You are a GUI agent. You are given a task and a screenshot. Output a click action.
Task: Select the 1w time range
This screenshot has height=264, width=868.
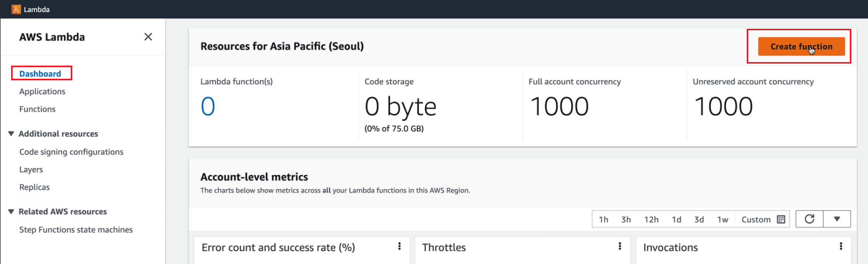[722, 220]
